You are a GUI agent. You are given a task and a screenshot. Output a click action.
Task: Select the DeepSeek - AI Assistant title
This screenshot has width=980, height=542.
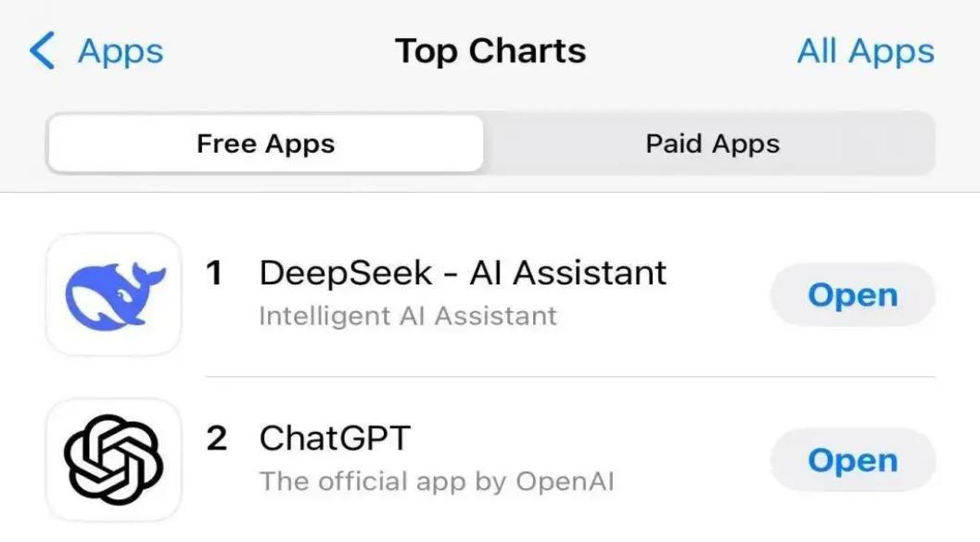[463, 273]
